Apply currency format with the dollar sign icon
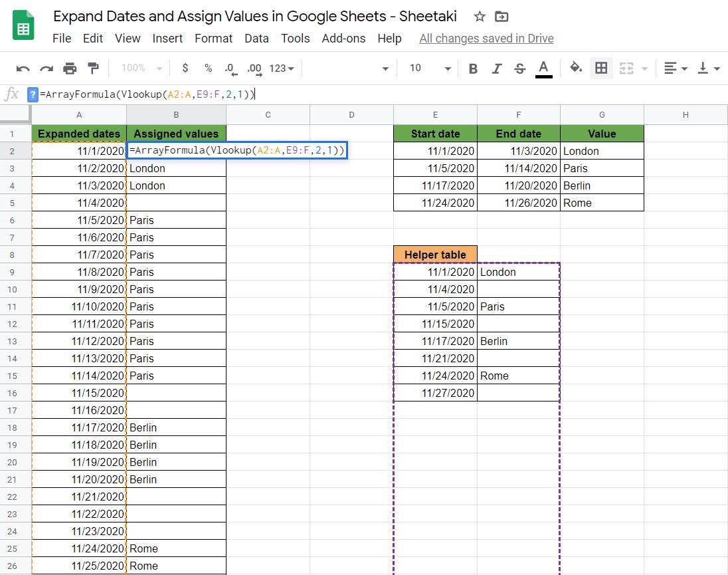The height and width of the screenshot is (575, 728). point(185,68)
